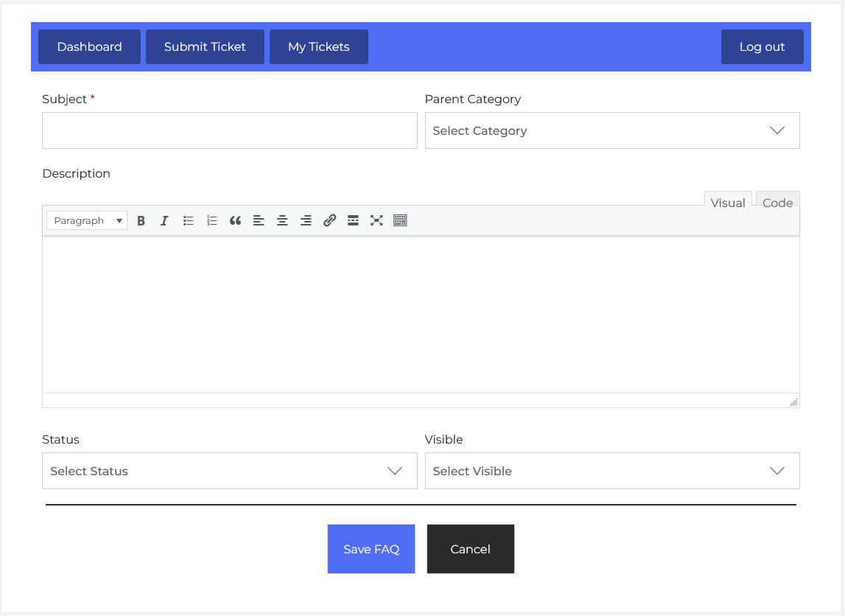Toggle the editor toolbar visibility
The height and width of the screenshot is (616, 845).
pyautogui.click(x=400, y=220)
